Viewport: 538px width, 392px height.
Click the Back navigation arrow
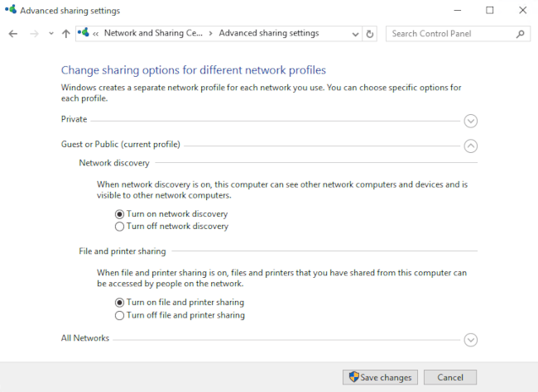[12, 34]
